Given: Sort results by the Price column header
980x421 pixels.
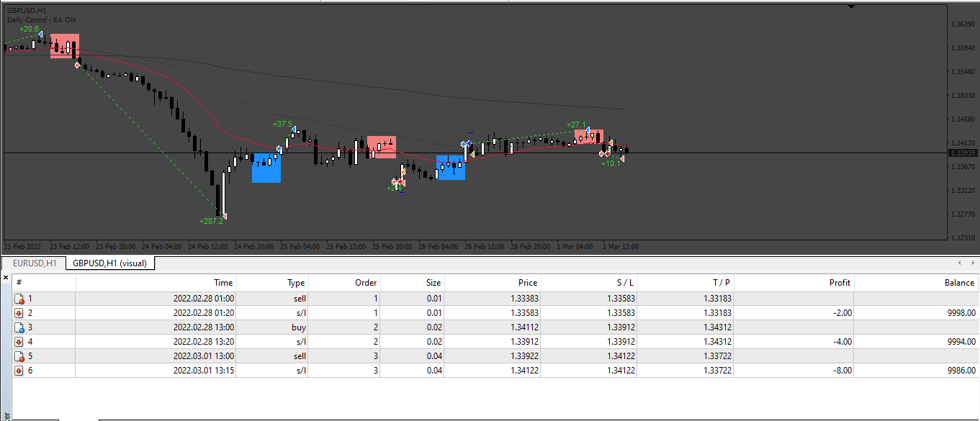Looking at the screenshot, I should [493, 283].
